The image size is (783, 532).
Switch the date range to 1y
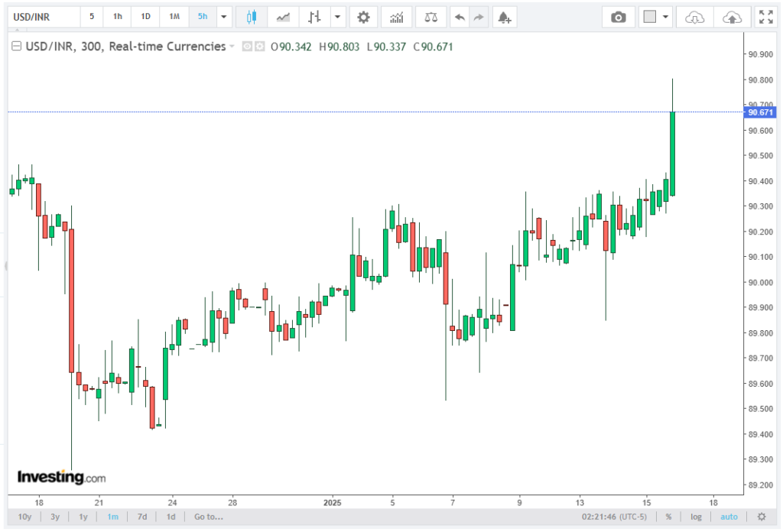[83, 517]
